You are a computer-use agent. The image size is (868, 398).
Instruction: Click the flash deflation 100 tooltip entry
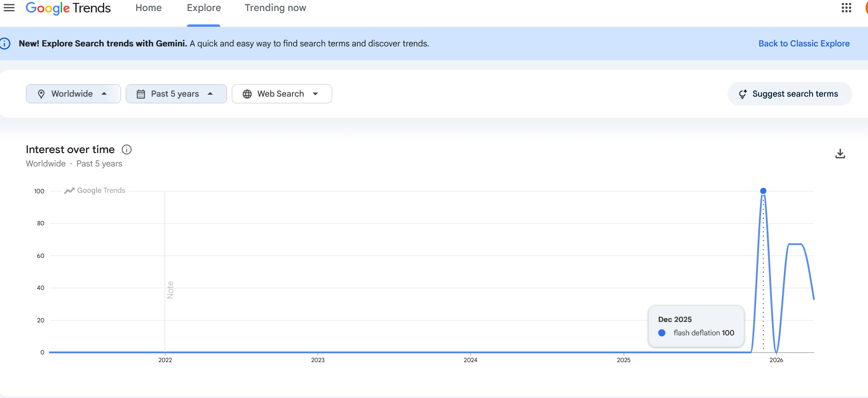(x=696, y=333)
